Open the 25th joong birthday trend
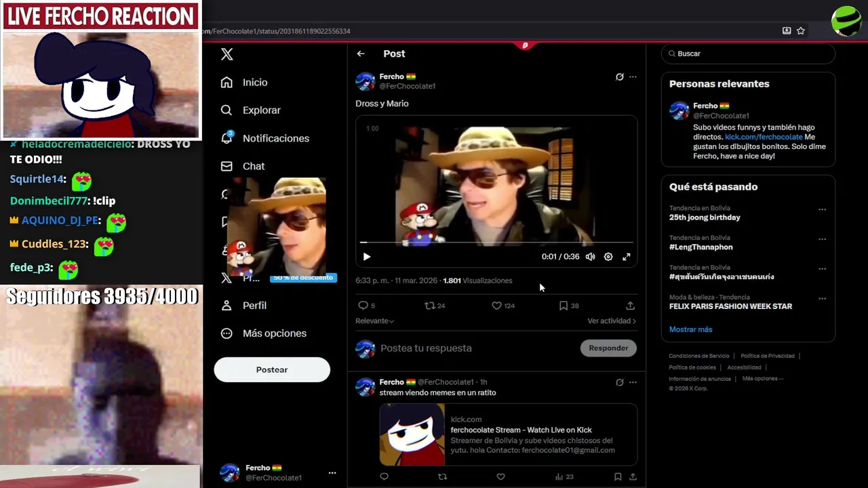 click(705, 218)
